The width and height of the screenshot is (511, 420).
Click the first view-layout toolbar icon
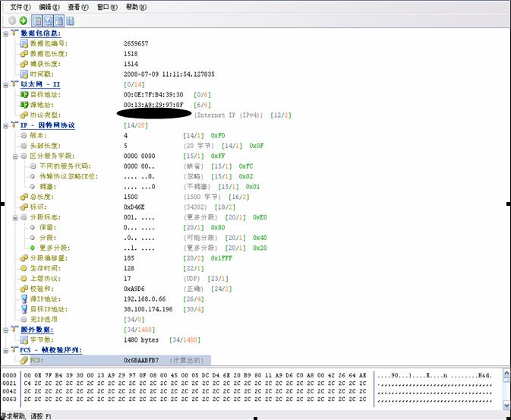[x=37, y=21]
